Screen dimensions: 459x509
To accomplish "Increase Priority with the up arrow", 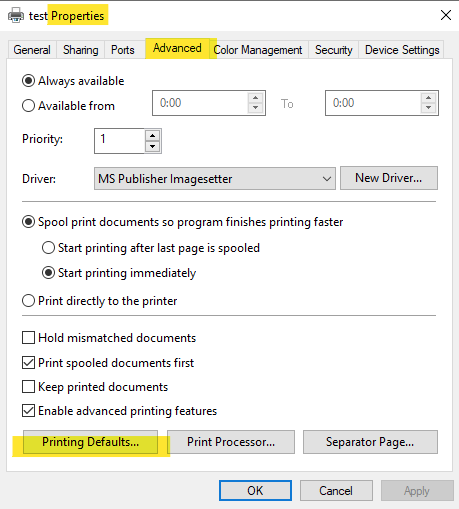I will coord(153,135).
